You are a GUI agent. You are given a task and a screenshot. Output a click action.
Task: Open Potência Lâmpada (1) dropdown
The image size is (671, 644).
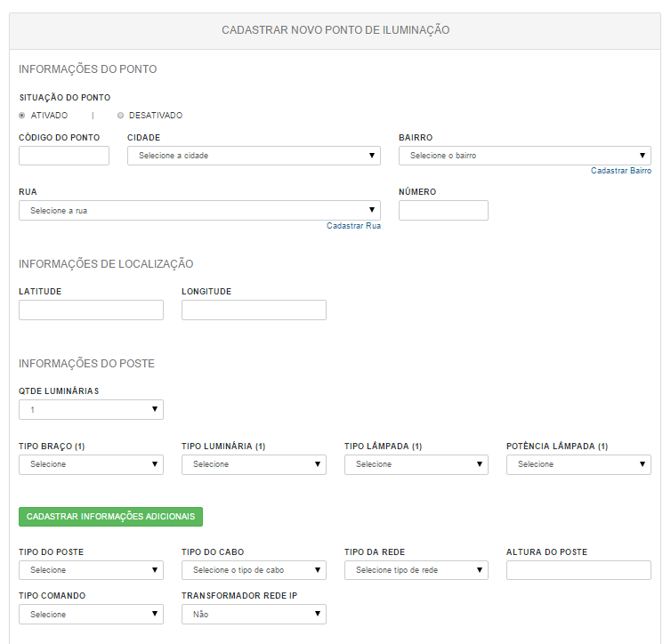(x=578, y=464)
